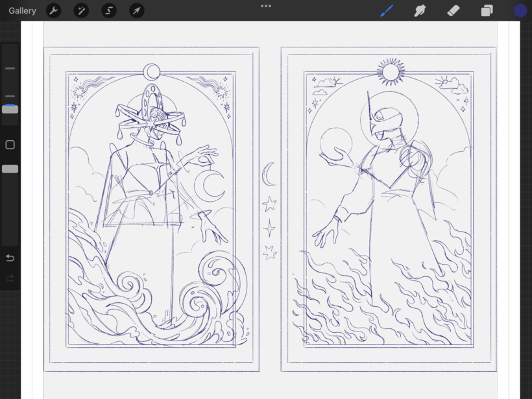Select the Eraser tool
Screen dimensions: 532x399
click(453, 11)
